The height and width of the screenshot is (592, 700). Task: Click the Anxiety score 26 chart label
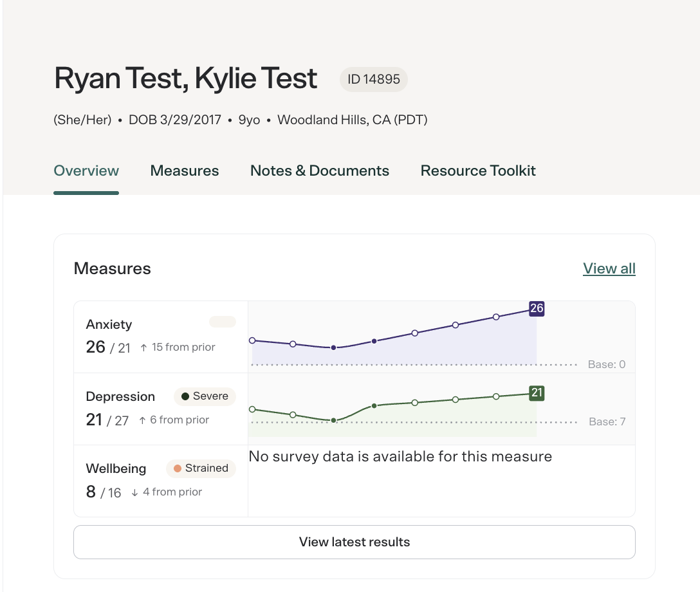[537, 308]
